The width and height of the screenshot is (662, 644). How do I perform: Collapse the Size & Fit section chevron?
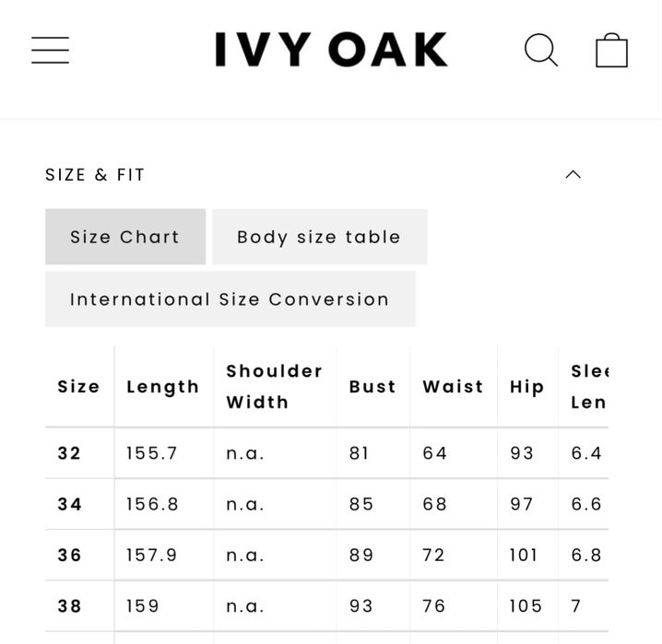point(573,174)
